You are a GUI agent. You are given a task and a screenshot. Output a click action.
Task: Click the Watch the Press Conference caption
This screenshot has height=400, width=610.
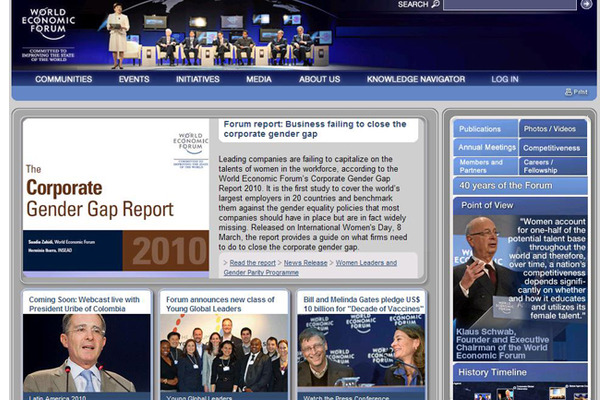346,397
